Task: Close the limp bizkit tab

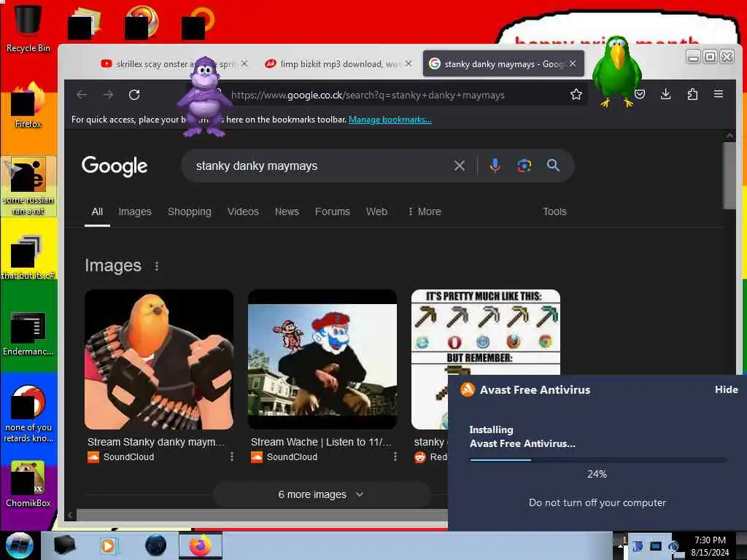Action: [409, 63]
